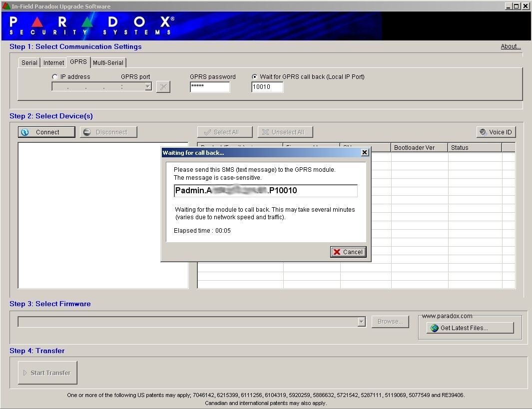Viewport: 532px width, 409px height.
Task: Switch to the Serial tab
Action: click(29, 63)
